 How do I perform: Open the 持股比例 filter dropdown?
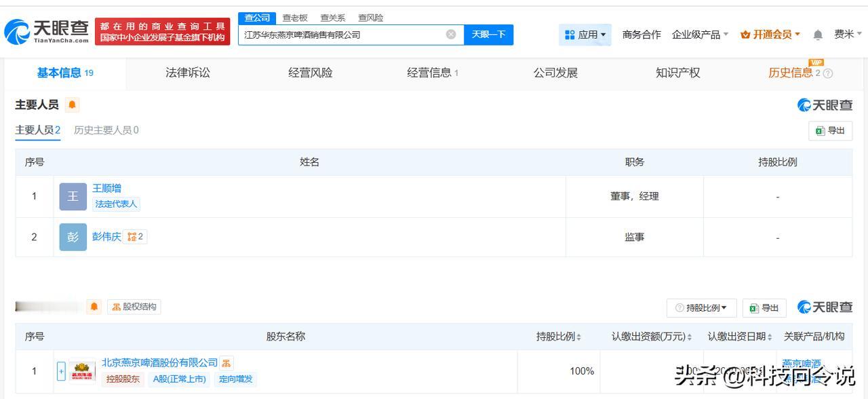701,307
